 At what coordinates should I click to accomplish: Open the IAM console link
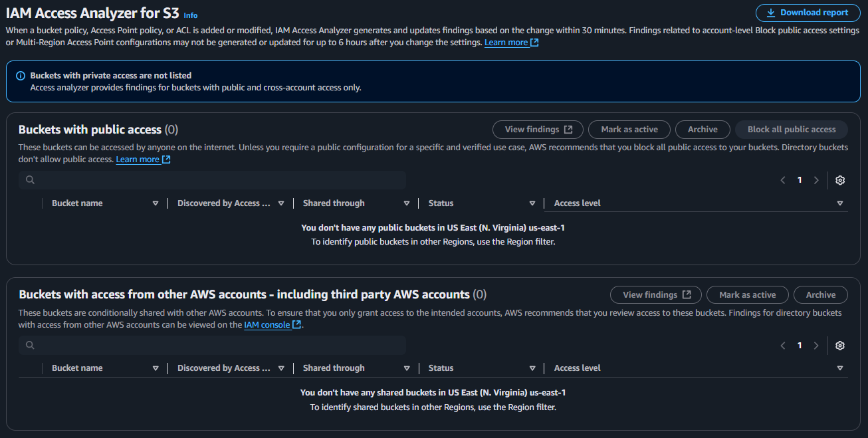click(x=272, y=324)
